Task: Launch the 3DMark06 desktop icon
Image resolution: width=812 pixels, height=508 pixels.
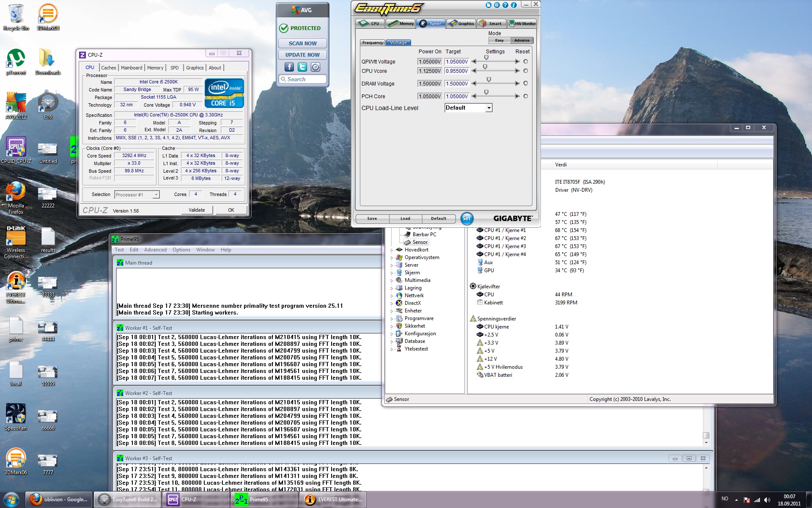Action: [16, 461]
